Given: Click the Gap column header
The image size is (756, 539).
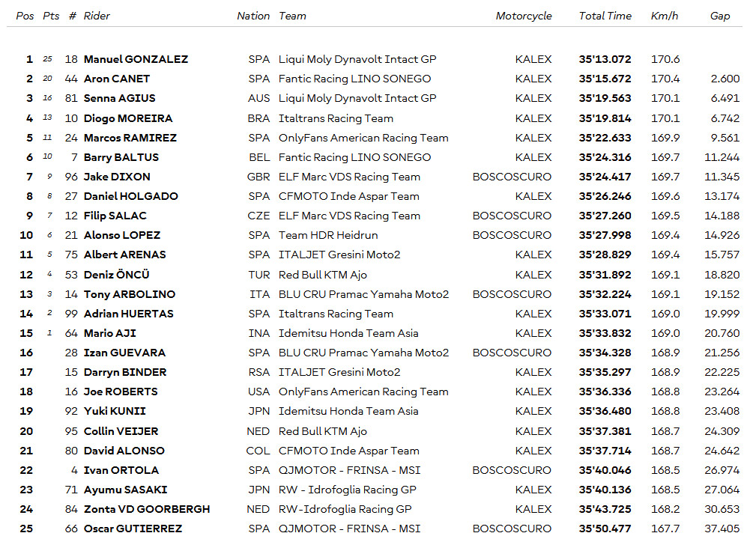Looking at the screenshot, I should [720, 16].
